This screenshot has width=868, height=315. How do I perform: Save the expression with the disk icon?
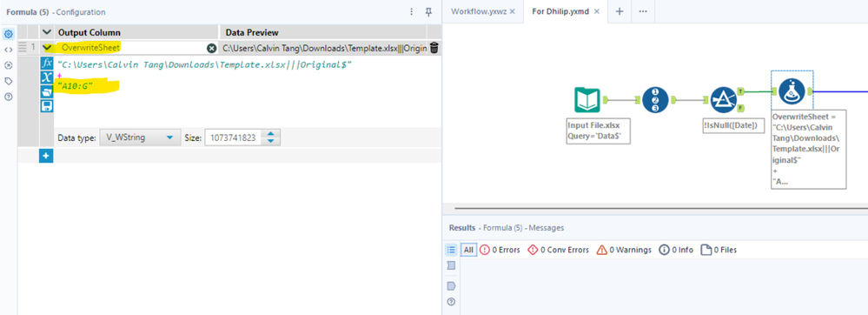coord(47,105)
